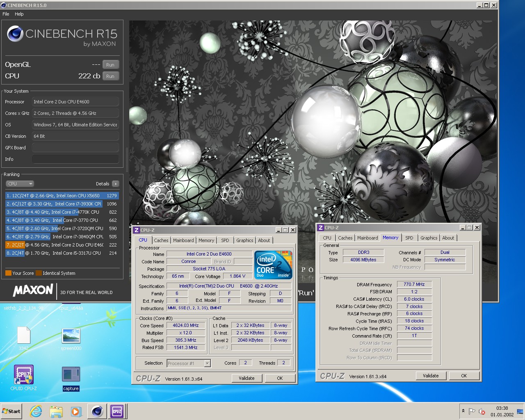This screenshot has width=525, height=420.
Task: Click the Core Voltage value 1.864 V
Action: click(237, 276)
